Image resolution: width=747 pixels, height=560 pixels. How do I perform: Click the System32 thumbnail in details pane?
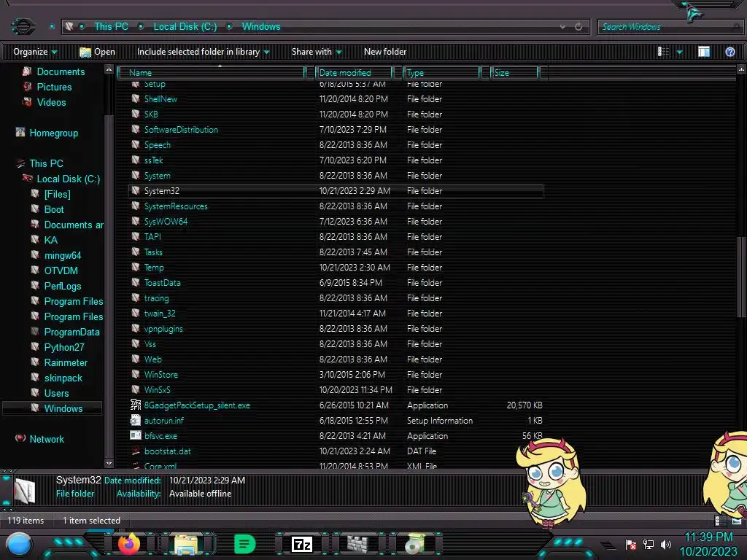click(24, 491)
